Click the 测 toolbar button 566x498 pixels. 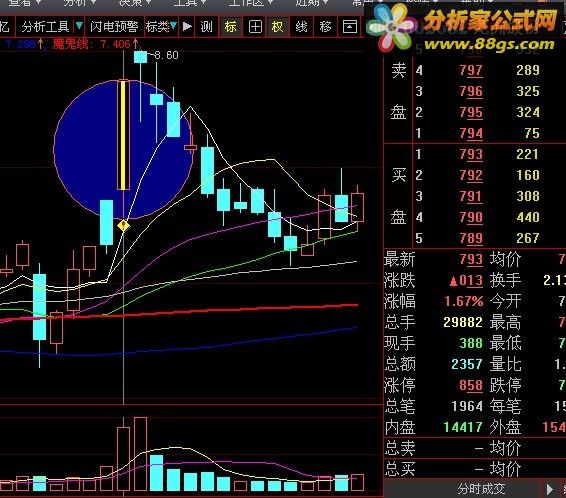tap(206, 27)
